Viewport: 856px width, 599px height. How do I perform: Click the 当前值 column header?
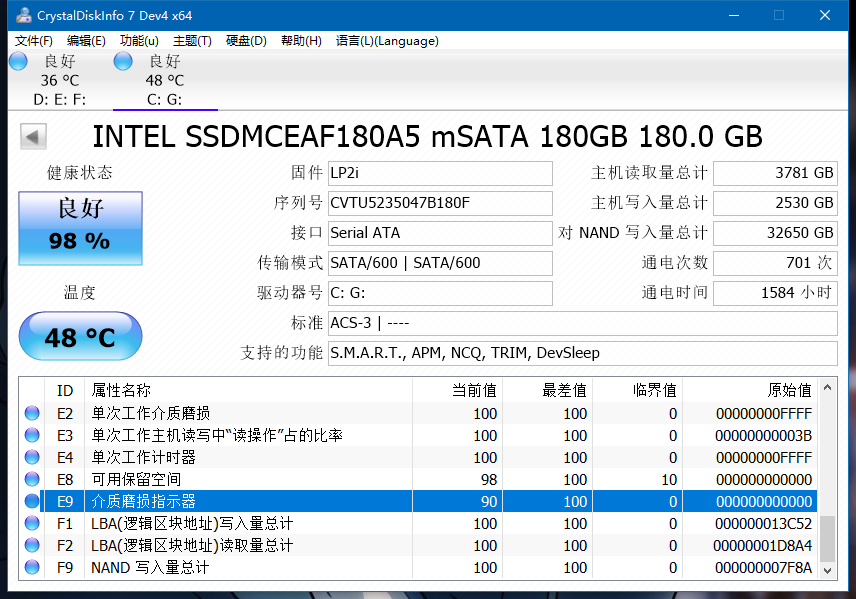point(457,390)
